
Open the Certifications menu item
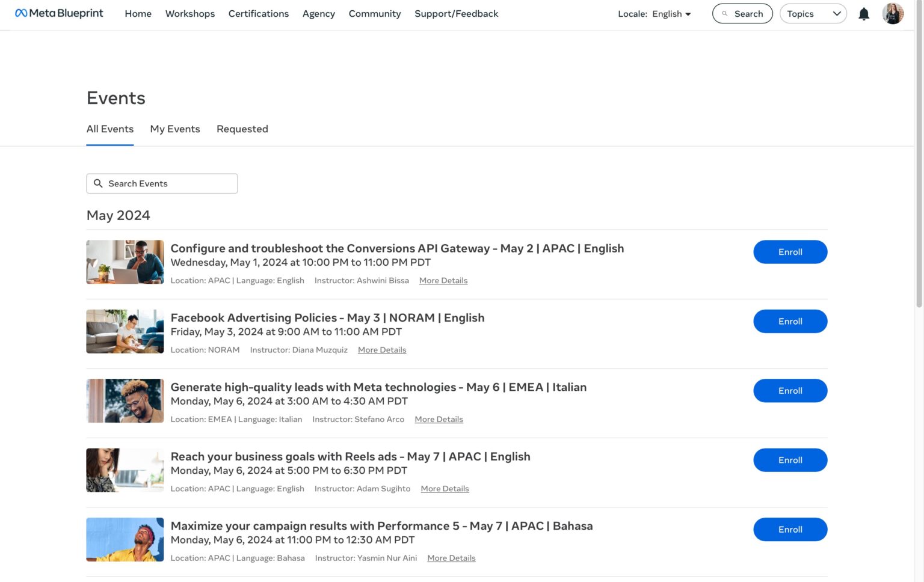coord(258,14)
